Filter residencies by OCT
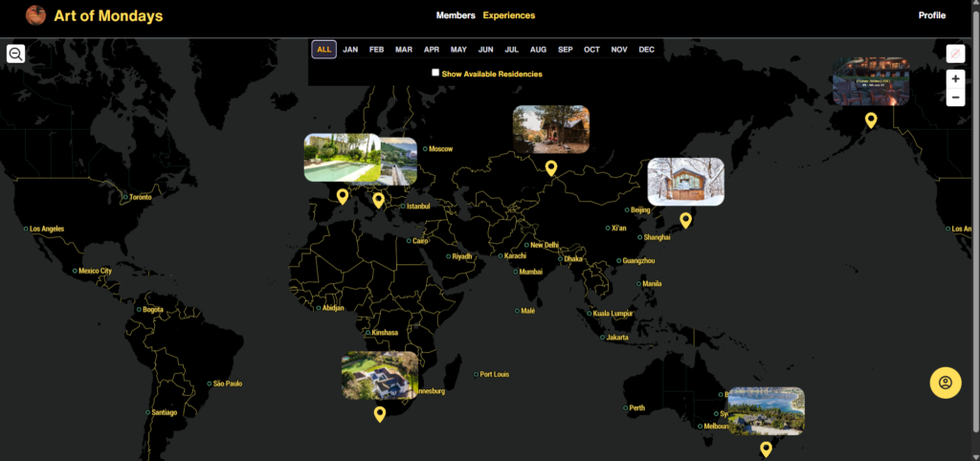Screen dimensions: 980x461 click(591, 50)
